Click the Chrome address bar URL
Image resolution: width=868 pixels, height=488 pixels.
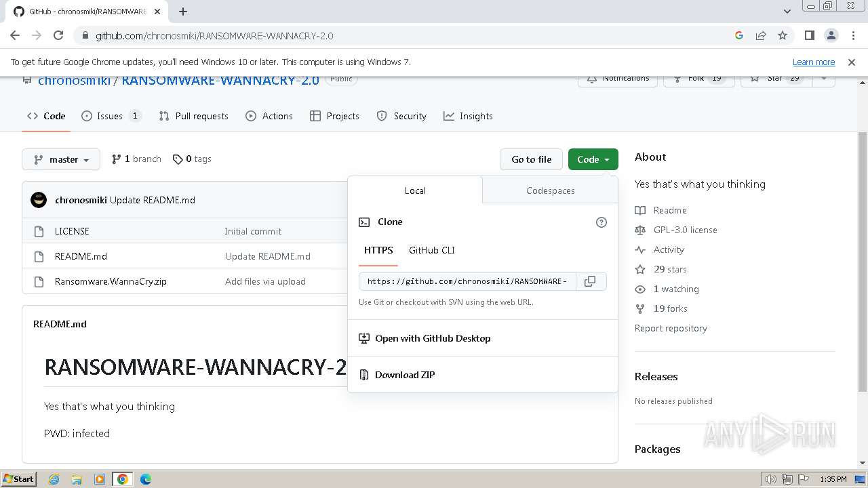[x=214, y=35]
